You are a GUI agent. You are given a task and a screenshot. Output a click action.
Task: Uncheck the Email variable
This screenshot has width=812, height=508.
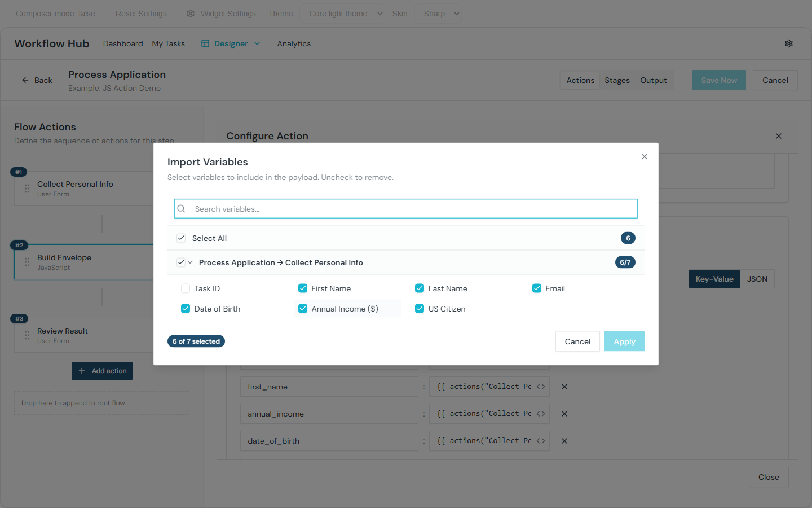tap(537, 288)
